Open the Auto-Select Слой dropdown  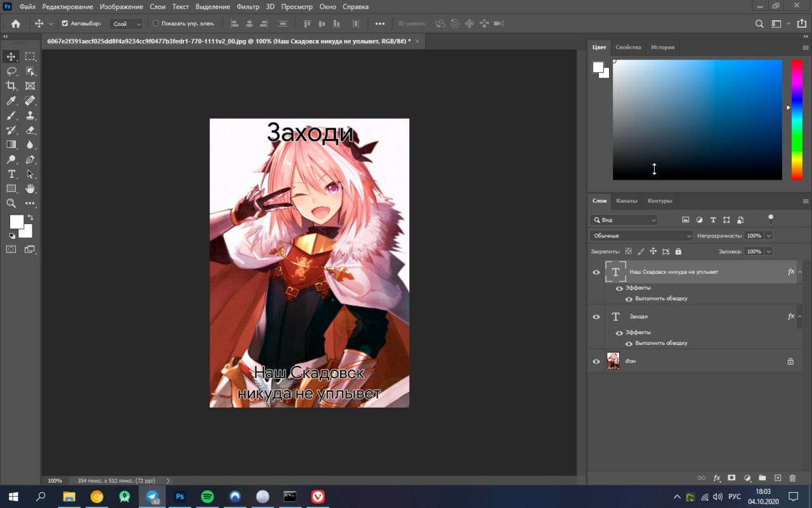click(x=126, y=23)
